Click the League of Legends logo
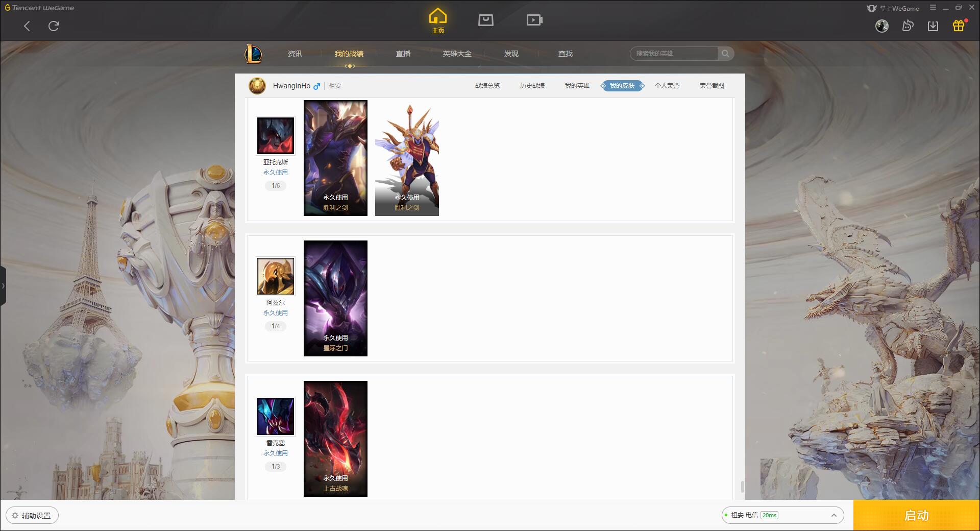 [253, 54]
